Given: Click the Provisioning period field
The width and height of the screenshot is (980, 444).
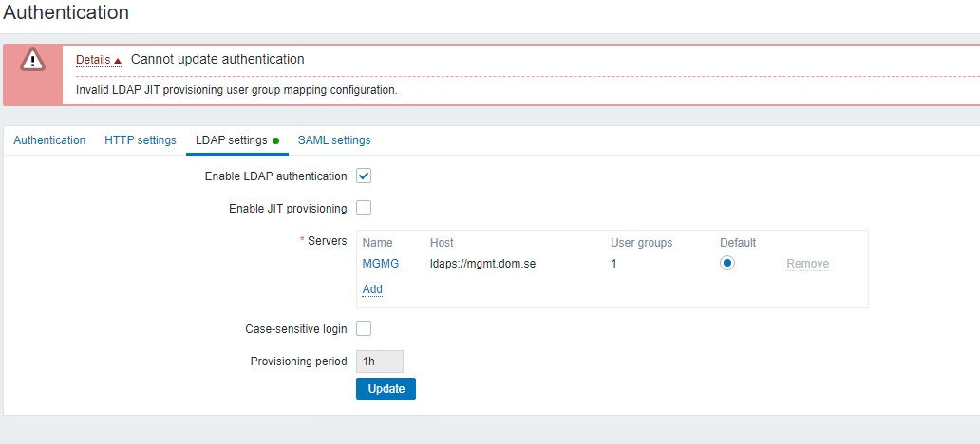Looking at the screenshot, I should pyautogui.click(x=380, y=361).
